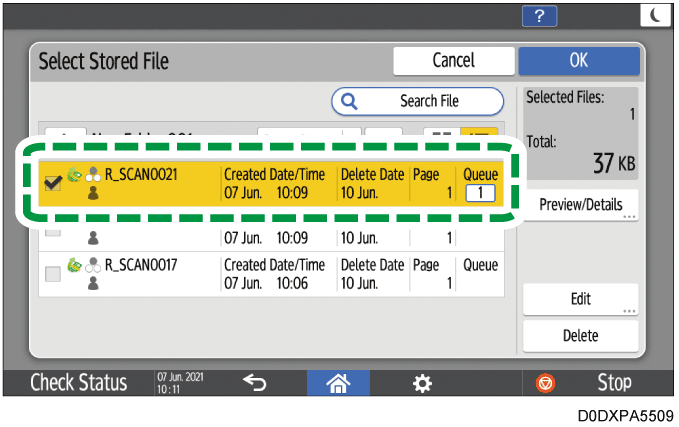Tap the back arrow icon
This screenshot has width=679, height=427.
(x=254, y=382)
